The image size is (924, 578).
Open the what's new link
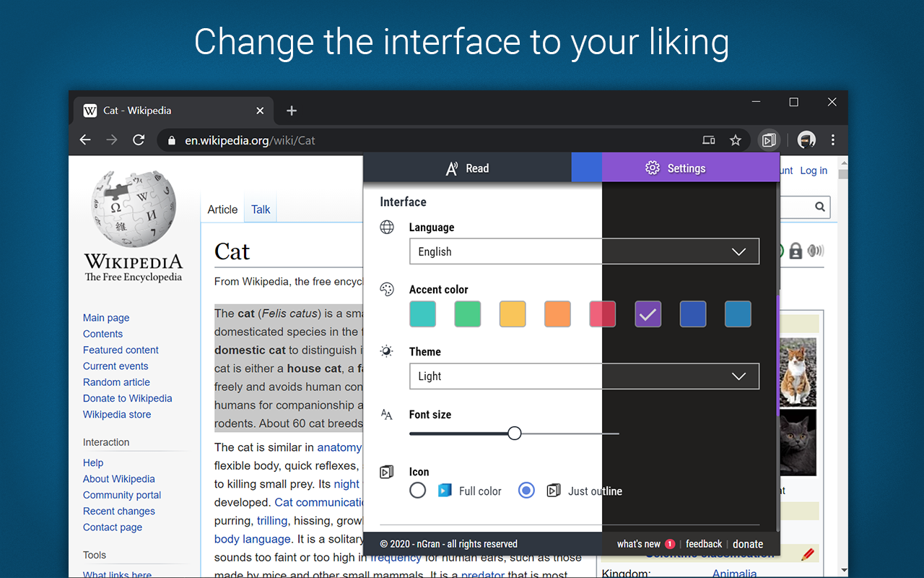638,544
